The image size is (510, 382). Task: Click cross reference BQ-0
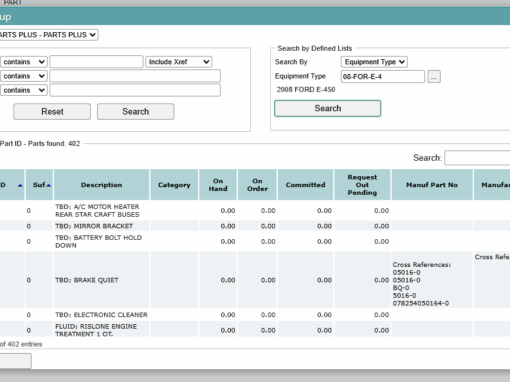401,288
